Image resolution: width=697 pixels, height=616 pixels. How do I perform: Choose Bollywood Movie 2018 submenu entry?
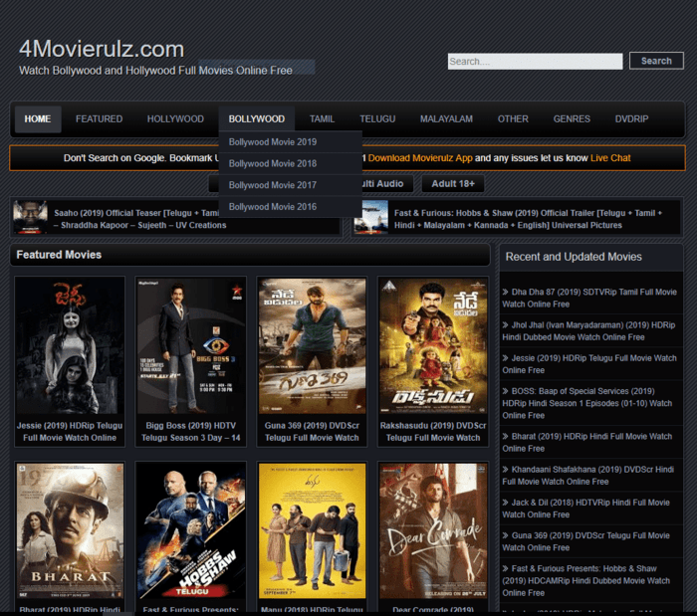273,163
